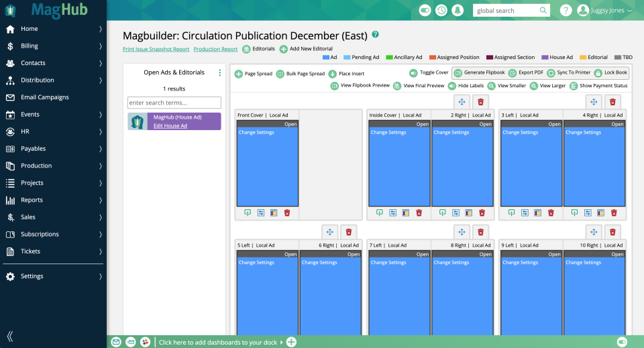Add dashboard to dock plus icon
This screenshot has height=348, width=644.
(291, 342)
